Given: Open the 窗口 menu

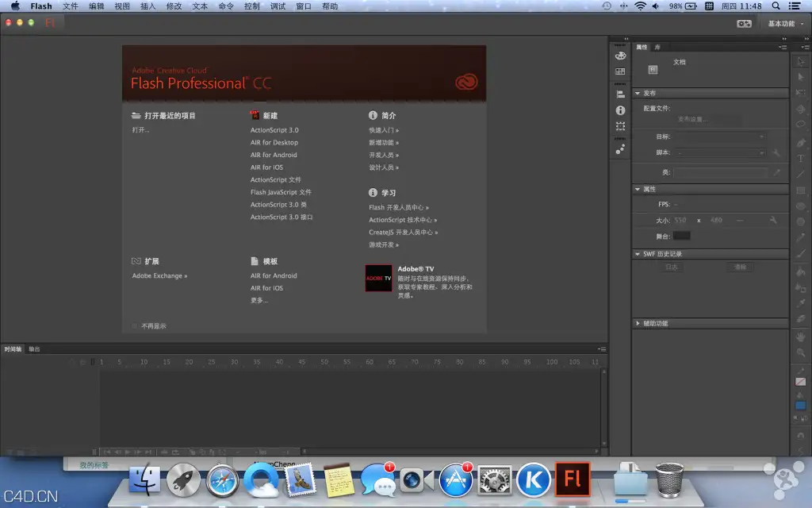Looking at the screenshot, I should (304, 6).
